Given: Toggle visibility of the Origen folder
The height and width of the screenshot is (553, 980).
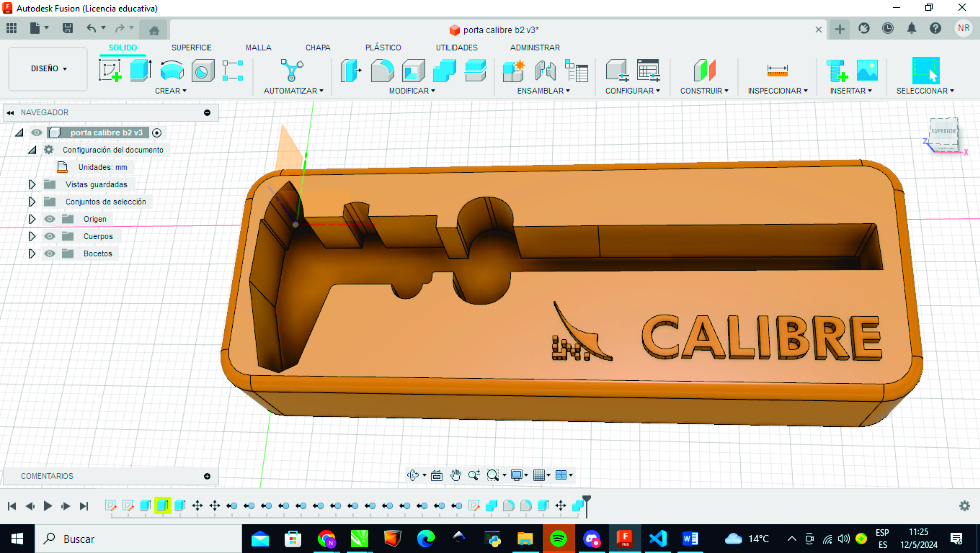Looking at the screenshot, I should [49, 219].
